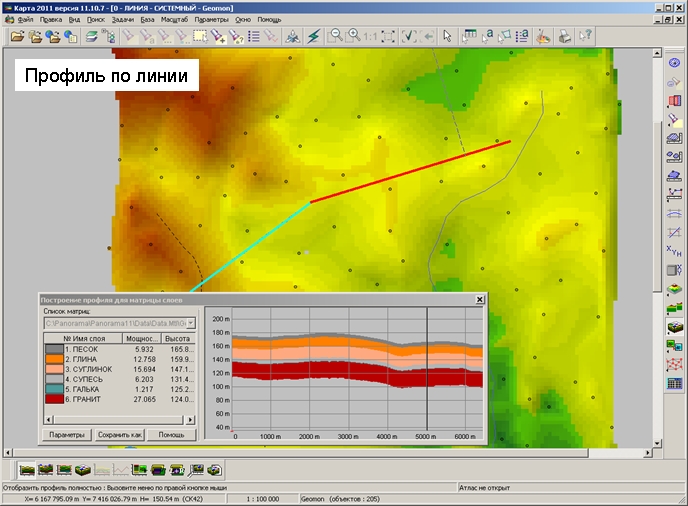Click the Сохранить как button

click(120, 435)
